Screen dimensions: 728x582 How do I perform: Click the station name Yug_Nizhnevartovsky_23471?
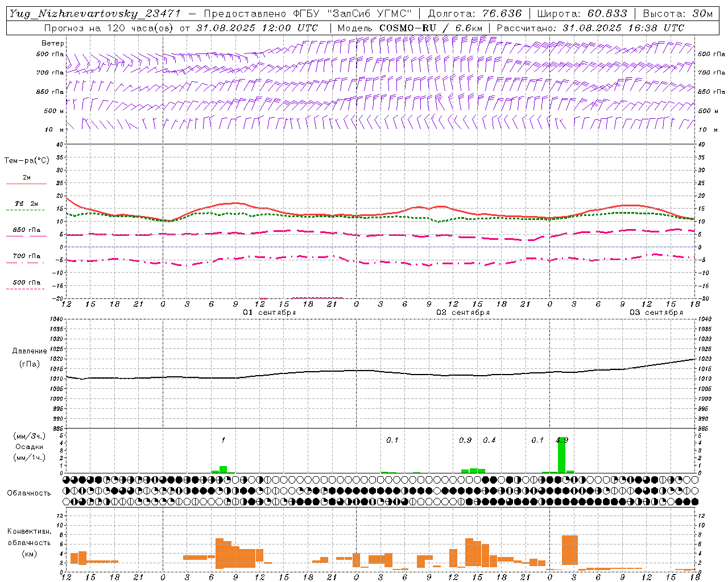(x=94, y=14)
